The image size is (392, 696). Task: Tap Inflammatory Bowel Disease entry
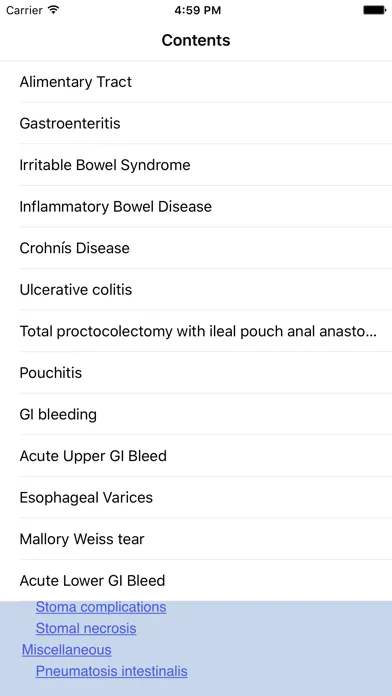[196, 206]
